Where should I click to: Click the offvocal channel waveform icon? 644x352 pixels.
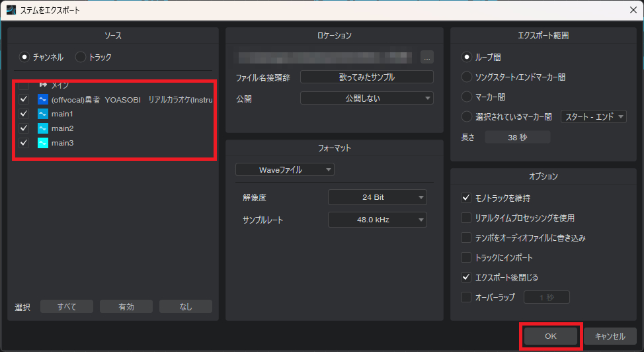tap(43, 99)
